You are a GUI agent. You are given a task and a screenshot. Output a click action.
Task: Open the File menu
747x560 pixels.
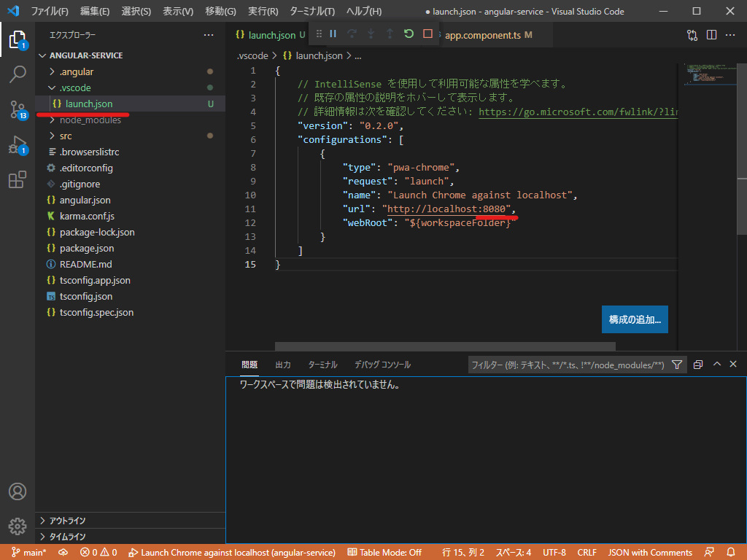click(50, 11)
